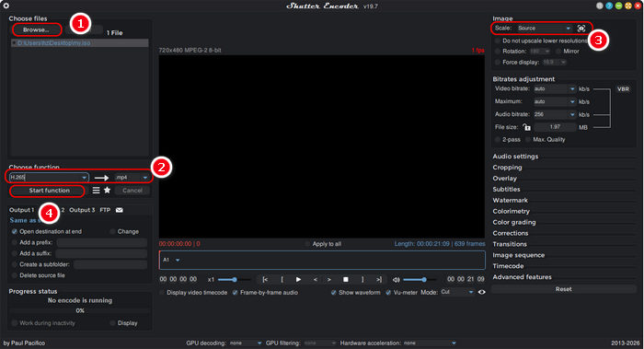This screenshot has height=349, width=644.
Task: Open the Maximum bitrate dropdown
Action: point(555,101)
